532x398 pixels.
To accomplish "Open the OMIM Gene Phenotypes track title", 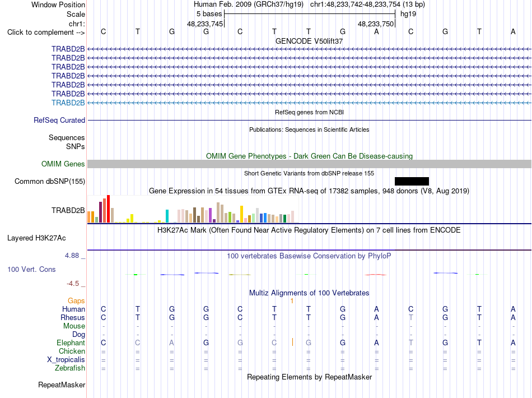I will point(310,156).
